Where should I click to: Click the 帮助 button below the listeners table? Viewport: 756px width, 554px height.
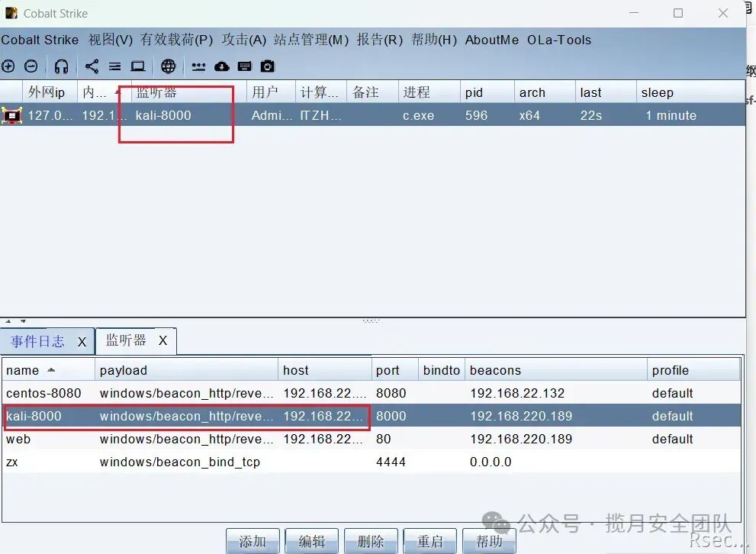click(489, 541)
